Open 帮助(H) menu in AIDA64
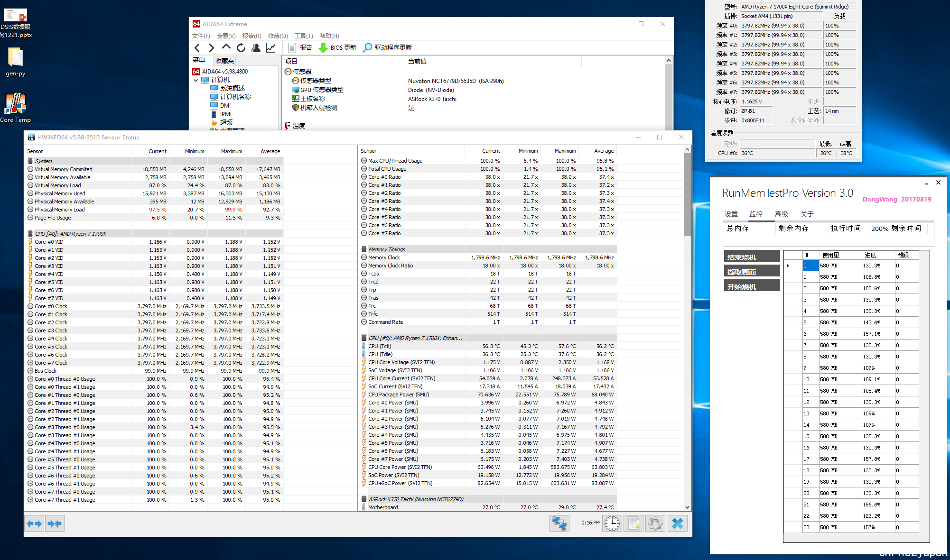The height and width of the screenshot is (560, 950). point(329,36)
